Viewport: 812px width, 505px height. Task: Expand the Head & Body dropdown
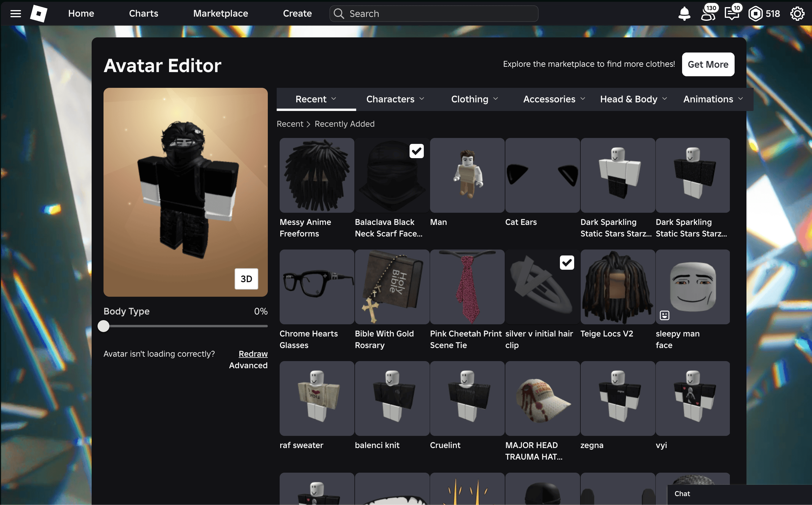[x=633, y=99]
